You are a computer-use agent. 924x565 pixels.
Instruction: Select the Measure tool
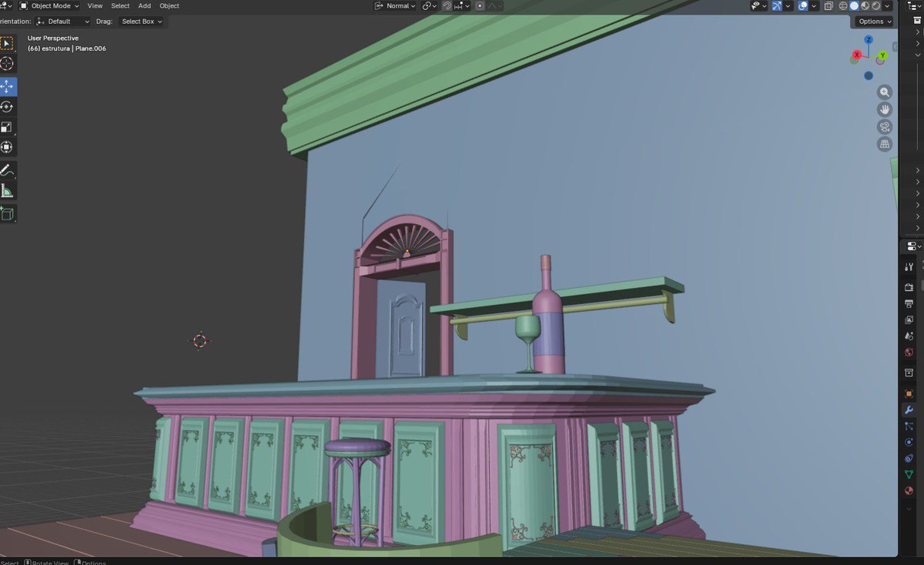pos(6,191)
